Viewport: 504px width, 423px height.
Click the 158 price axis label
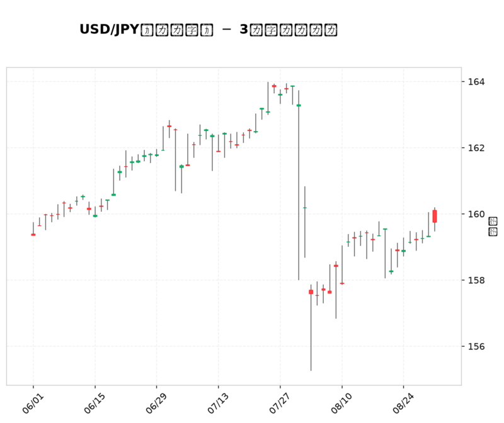coord(476,280)
